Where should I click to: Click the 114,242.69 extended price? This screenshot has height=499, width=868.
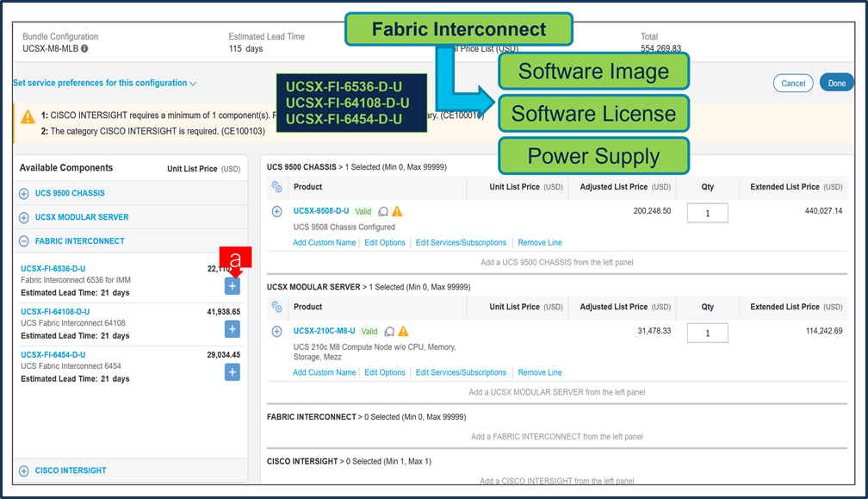point(824,331)
